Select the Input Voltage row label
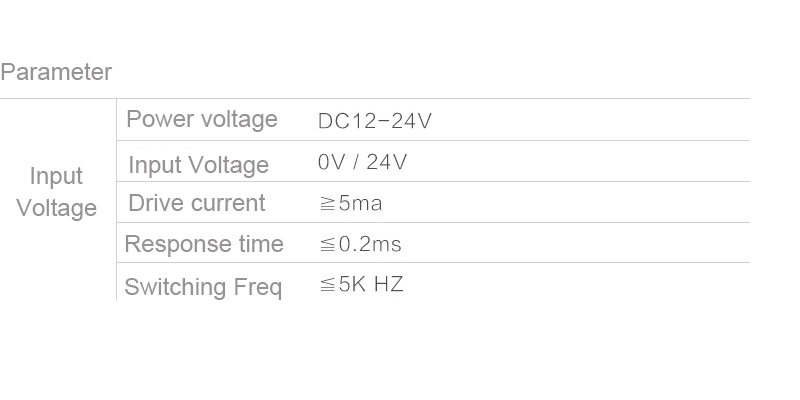 (x=198, y=165)
